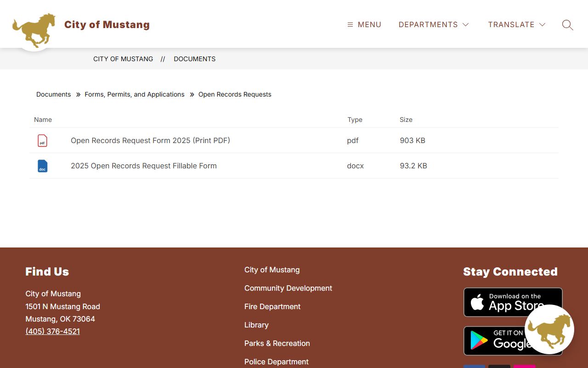Click the City of Mustang header title
This screenshot has width=588, height=368.
click(107, 25)
